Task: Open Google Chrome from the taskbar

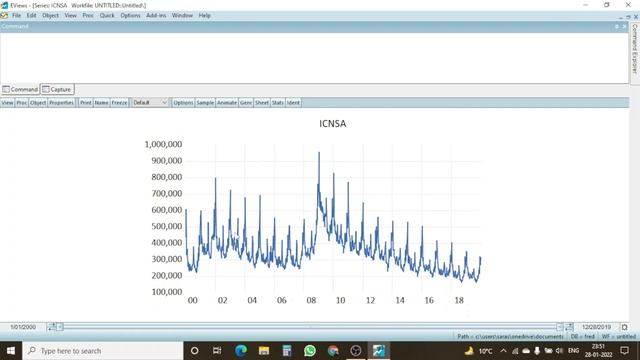Action: 333,351
